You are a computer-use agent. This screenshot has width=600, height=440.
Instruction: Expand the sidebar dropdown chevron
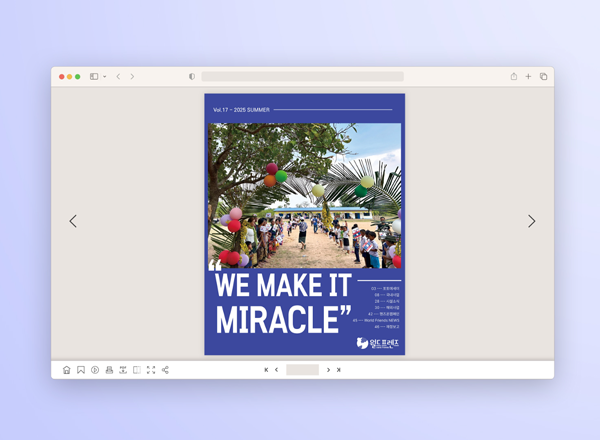pos(104,77)
